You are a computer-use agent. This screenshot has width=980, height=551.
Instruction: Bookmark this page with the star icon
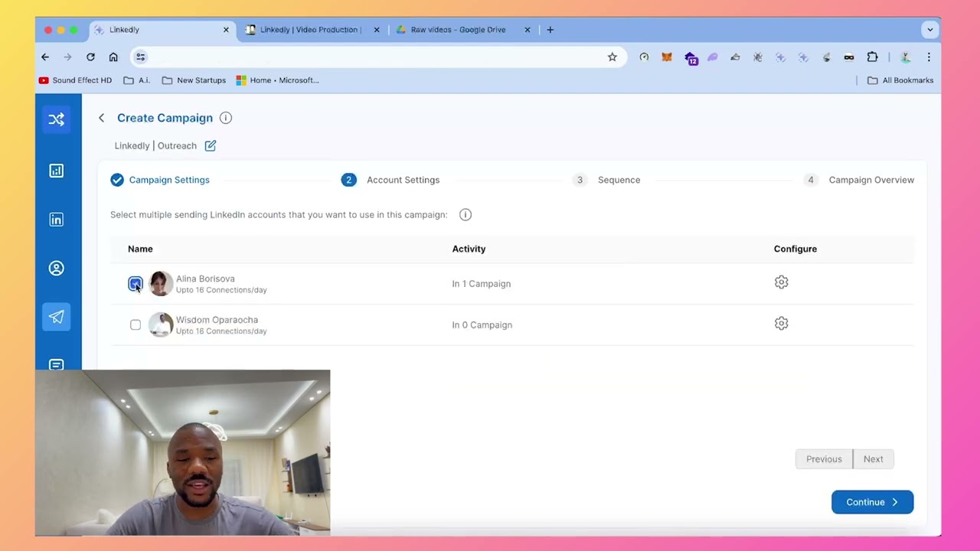tap(612, 57)
